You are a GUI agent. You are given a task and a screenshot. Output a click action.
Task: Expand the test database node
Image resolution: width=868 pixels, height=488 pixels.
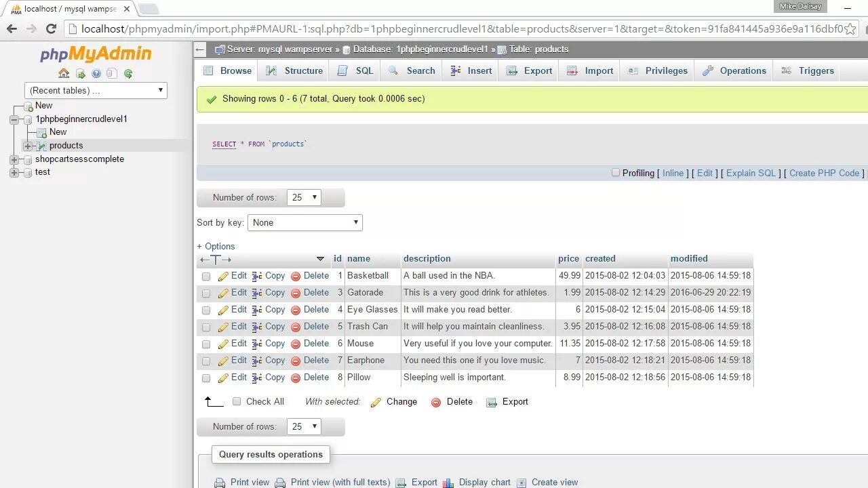point(14,172)
